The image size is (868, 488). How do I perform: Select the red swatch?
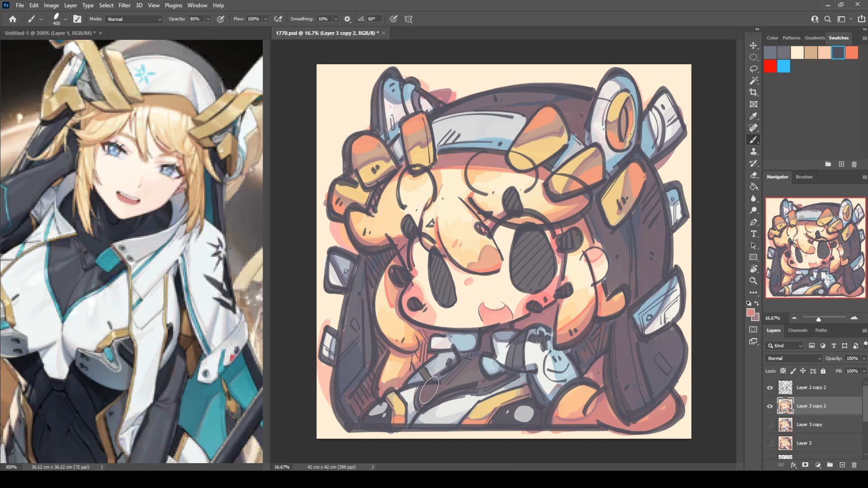pyautogui.click(x=770, y=66)
